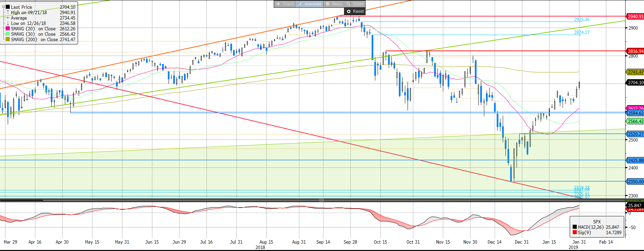Click the black 2704.10 last price tag

635,83
